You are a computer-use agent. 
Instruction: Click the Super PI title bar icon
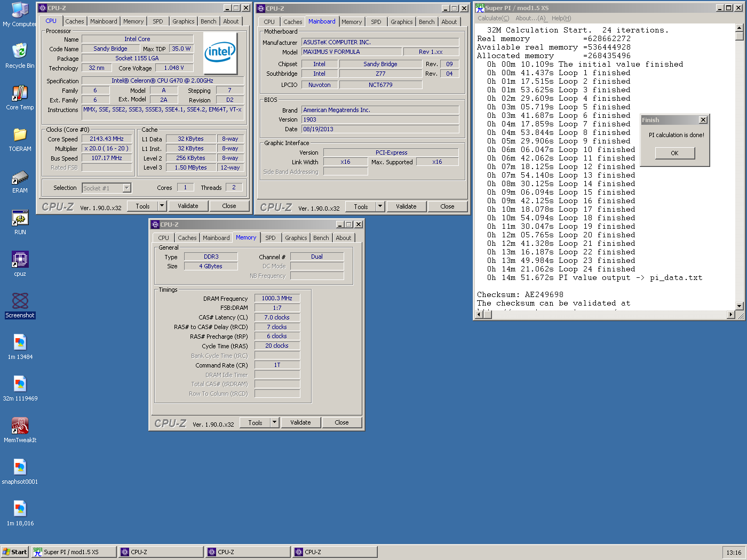click(x=480, y=8)
